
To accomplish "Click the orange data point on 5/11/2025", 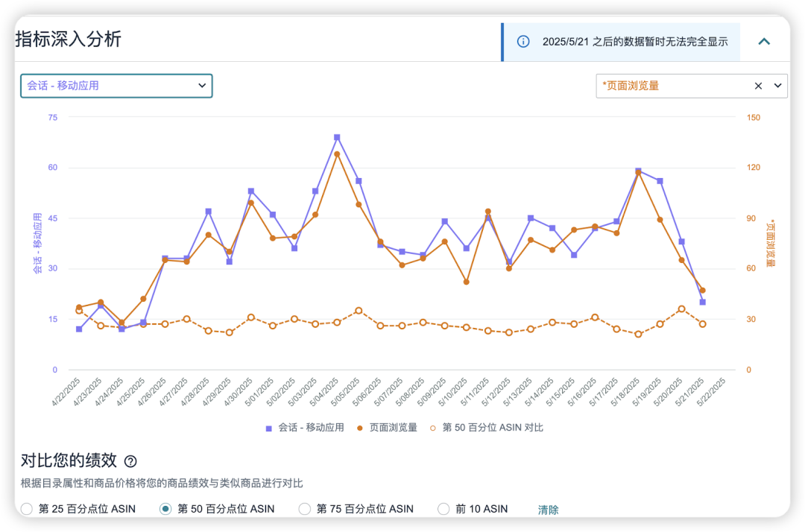I will (x=487, y=212).
